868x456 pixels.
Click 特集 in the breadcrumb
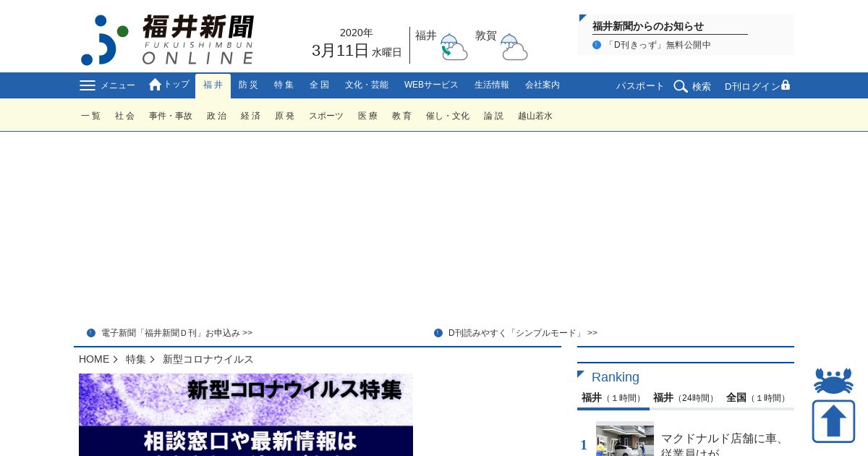136,359
